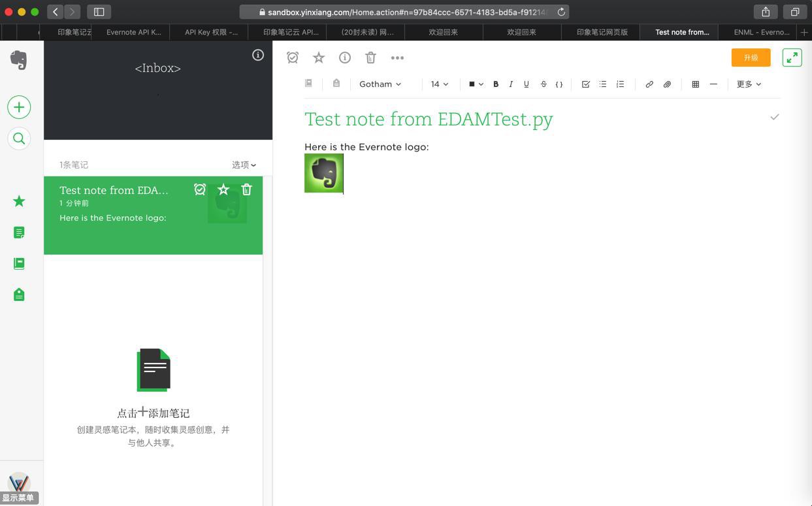Reload the page in Safari's address bar
Viewport: 812px width, 506px height.
[x=560, y=12]
